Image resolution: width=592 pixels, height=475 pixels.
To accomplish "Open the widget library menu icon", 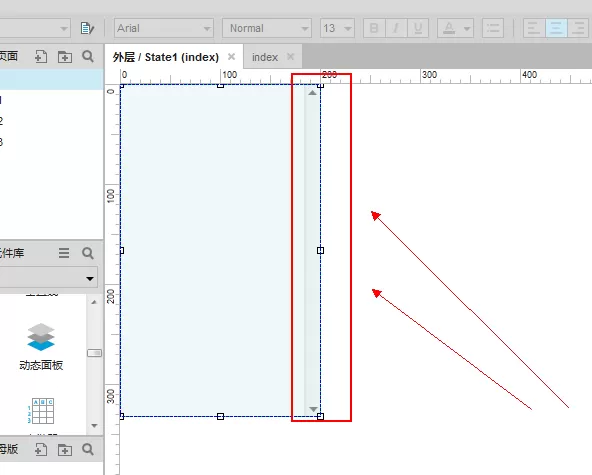I will [x=64, y=253].
